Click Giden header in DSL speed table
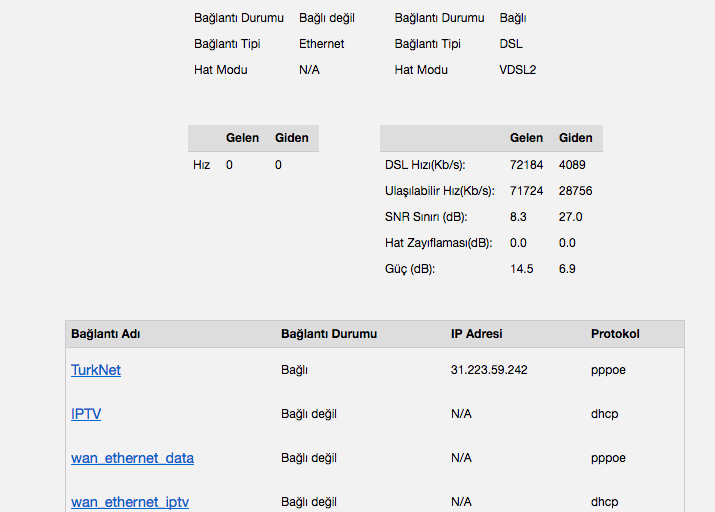 [x=575, y=138]
